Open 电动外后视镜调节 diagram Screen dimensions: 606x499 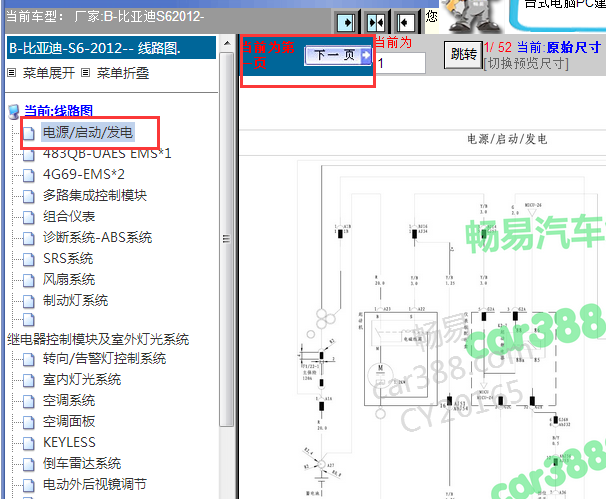[95, 484]
